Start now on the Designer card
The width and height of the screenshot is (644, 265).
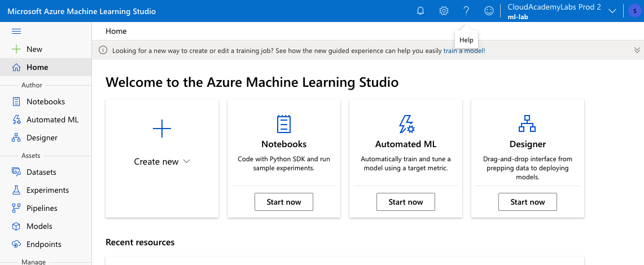coord(528,202)
